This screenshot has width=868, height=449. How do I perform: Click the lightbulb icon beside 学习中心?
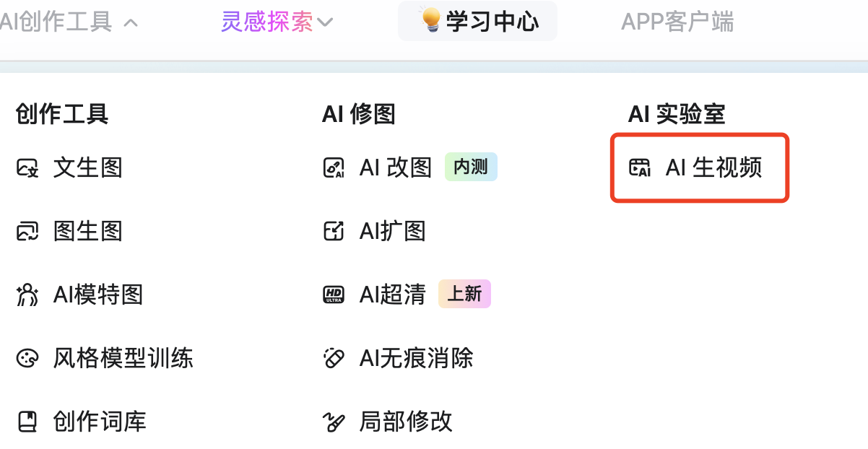pyautogui.click(x=431, y=21)
